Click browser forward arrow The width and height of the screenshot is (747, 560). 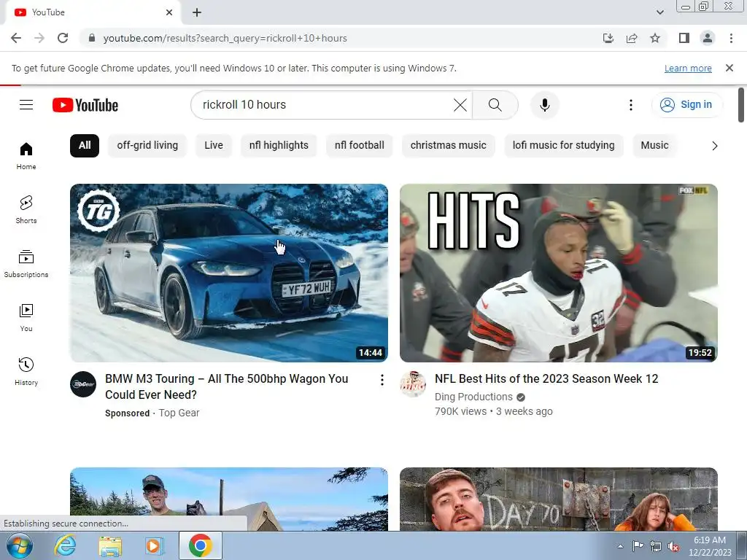point(39,38)
